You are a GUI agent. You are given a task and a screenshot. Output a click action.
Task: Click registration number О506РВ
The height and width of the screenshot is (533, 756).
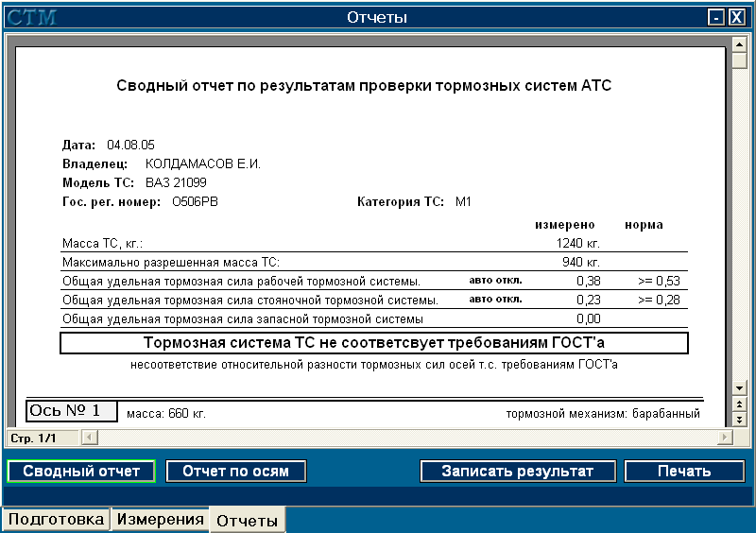[x=195, y=201]
